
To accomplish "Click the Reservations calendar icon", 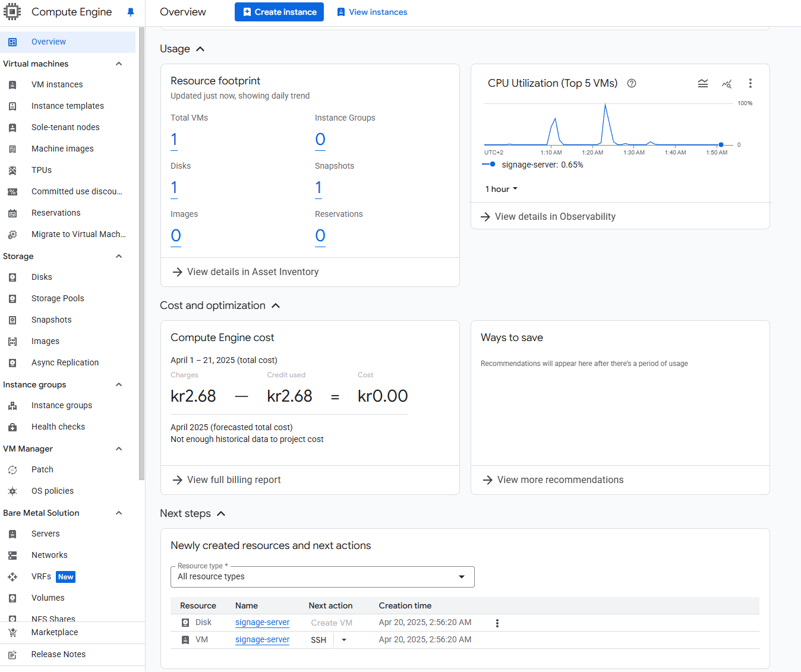I will [12, 213].
